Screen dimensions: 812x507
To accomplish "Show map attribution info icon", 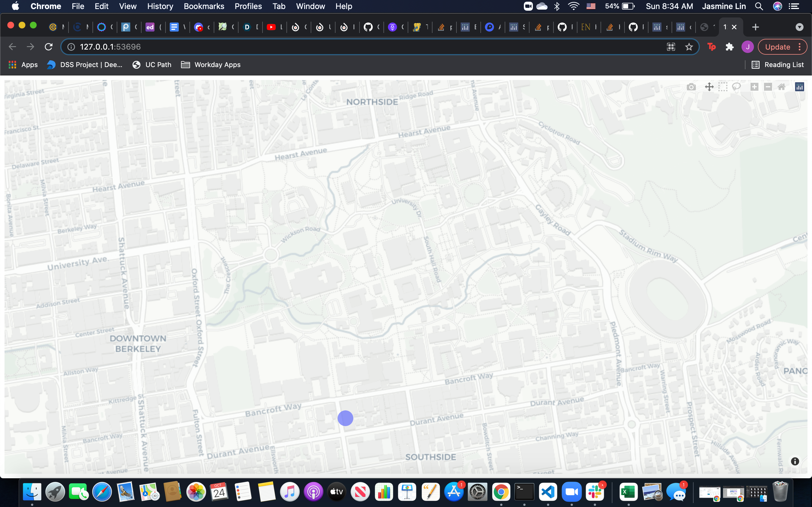I will click(795, 461).
